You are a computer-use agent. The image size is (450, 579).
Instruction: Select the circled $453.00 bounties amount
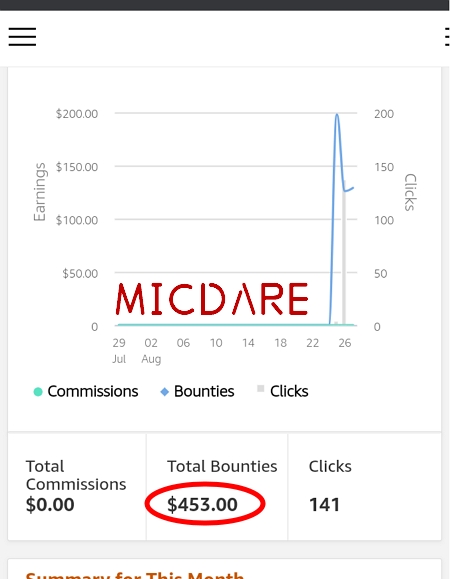pyautogui.click(x=202, y=504)
